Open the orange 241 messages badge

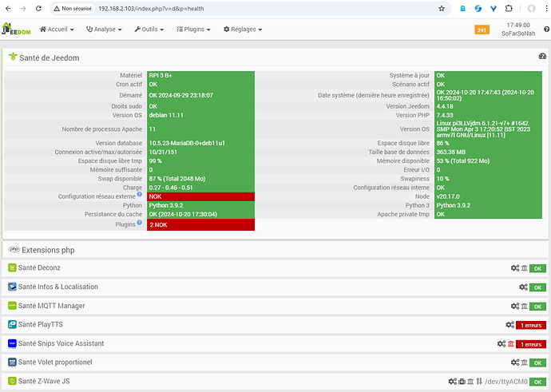(x=482, y=30)
